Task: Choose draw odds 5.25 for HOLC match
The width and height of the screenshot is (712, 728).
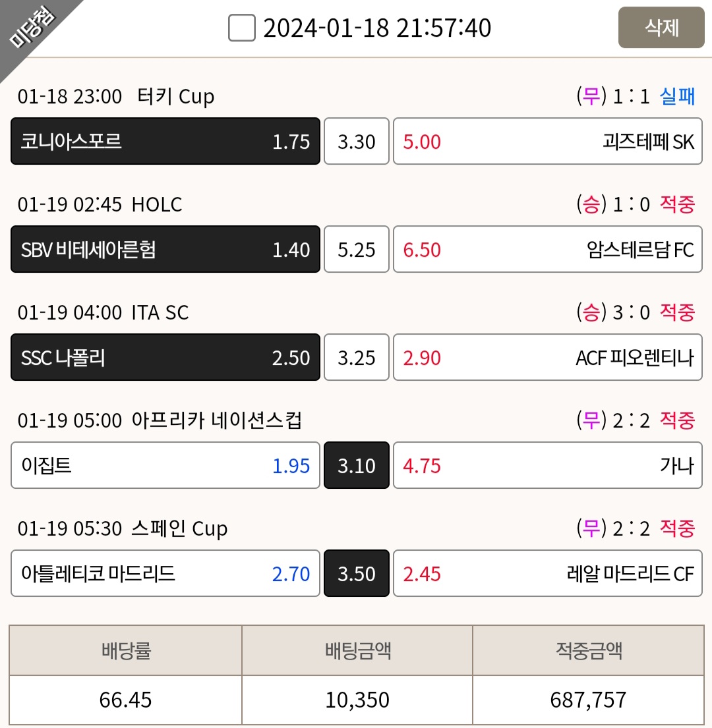Action: 356,249
